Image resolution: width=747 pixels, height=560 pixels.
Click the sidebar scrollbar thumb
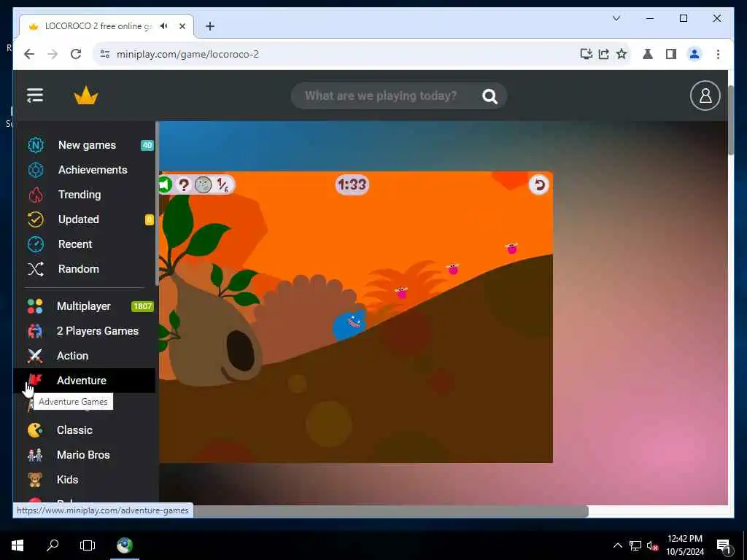click(157, 204)
